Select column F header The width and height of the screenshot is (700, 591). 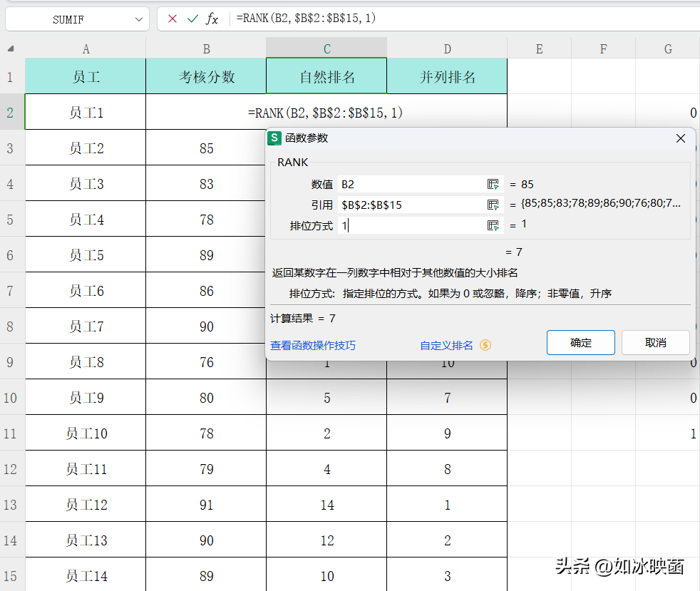[604, 48]
